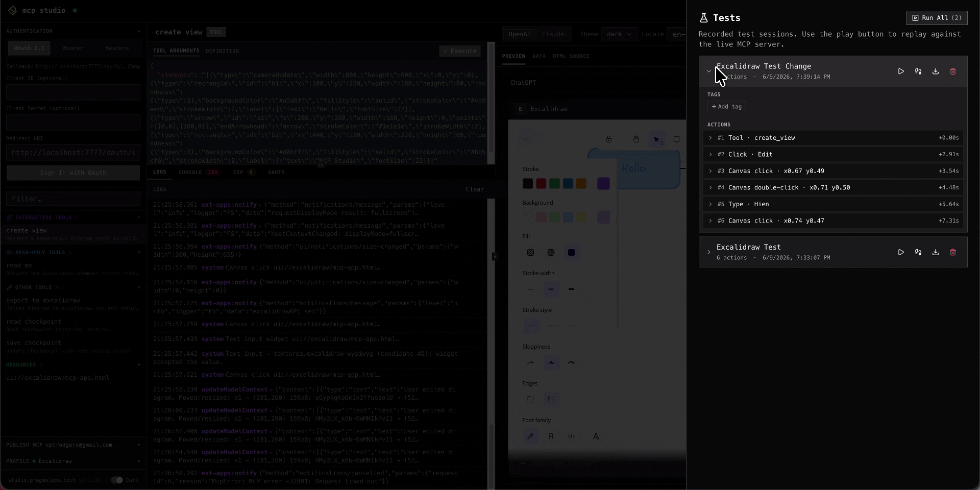Open Excalidraw hamburger menu in the preview
Image resolution: width=980 pixels, height=490 pixels.
tap(525, 137)
